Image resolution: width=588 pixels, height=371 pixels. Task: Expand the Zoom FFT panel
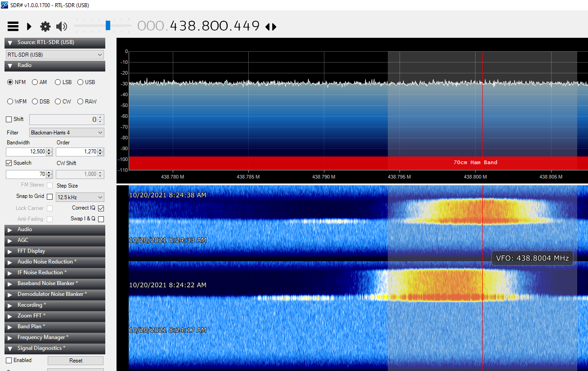tap(10, 316)
